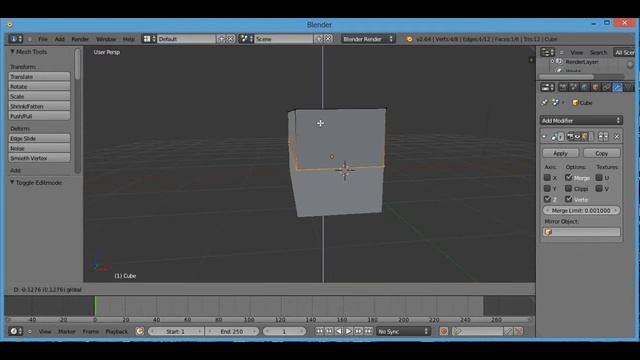Open the Window menu
Image resolution: width=640 pixels, height=360 pixels.
106,39
